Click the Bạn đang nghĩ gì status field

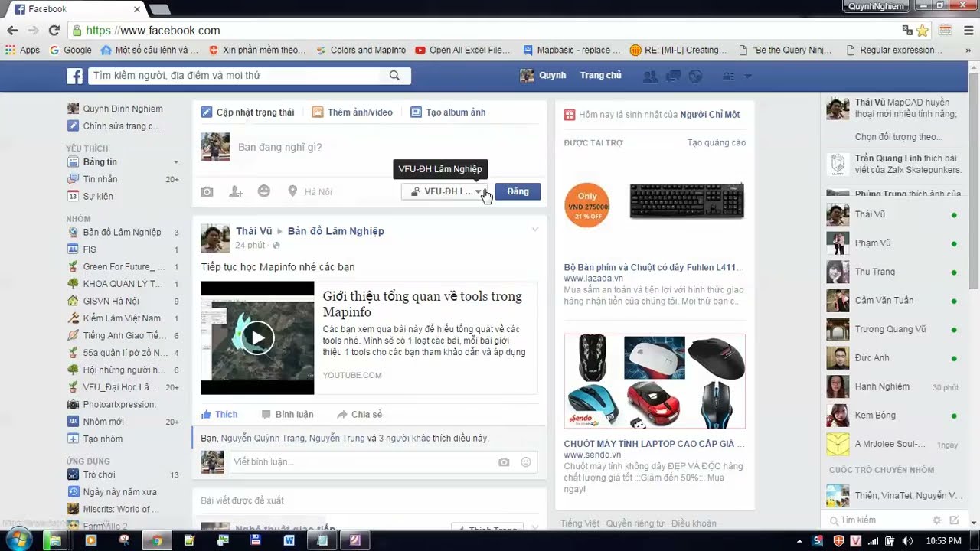click(387, 147)
